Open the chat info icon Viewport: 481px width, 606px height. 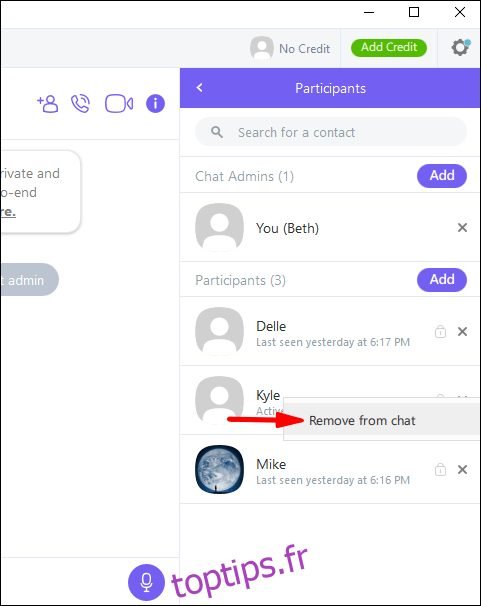[x=155, y=104]
